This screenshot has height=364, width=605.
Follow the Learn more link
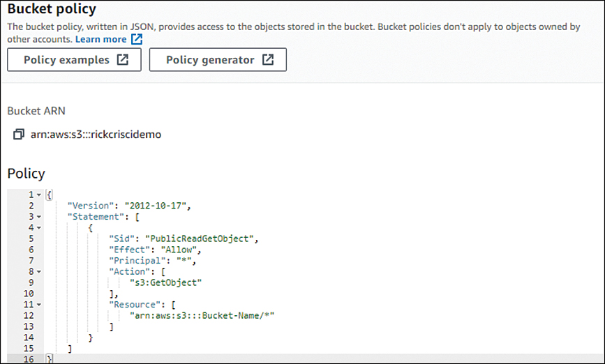pos(100,39)
